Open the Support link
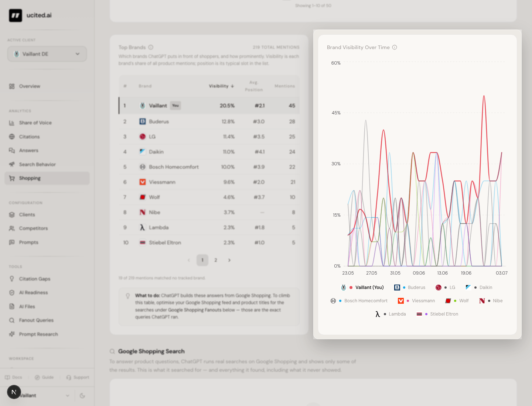 78,378
